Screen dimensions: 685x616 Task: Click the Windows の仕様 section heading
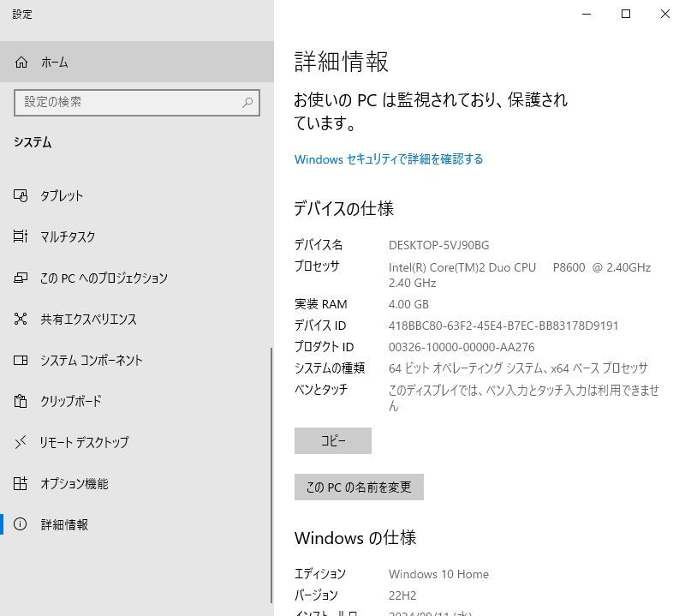click(355, 538)
